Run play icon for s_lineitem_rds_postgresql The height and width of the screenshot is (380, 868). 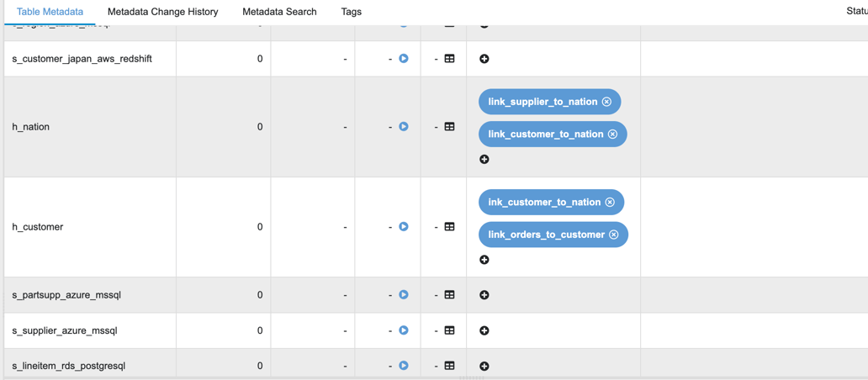coord(404,366)
